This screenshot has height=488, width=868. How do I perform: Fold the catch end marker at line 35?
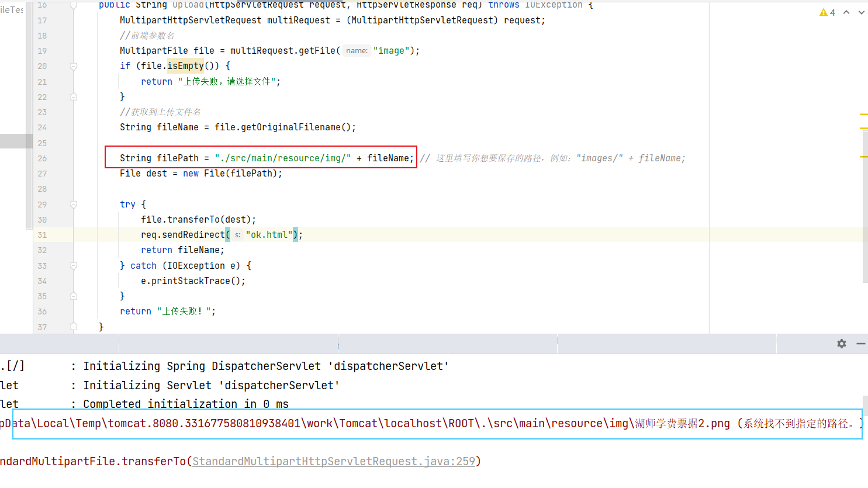click(x=74, y=296)
